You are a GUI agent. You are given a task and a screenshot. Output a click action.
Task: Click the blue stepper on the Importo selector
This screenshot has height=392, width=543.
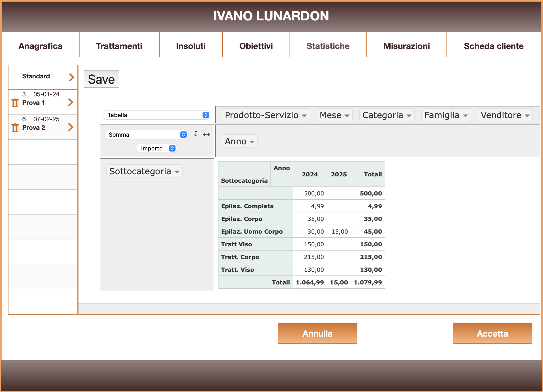pos(172,148)
